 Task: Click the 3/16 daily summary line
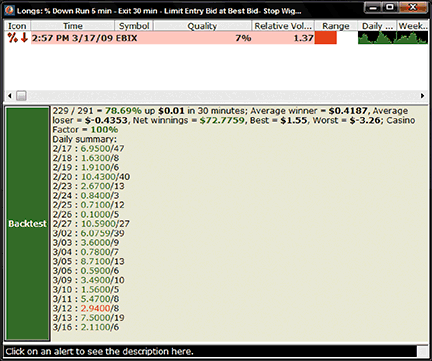(86, 327)
